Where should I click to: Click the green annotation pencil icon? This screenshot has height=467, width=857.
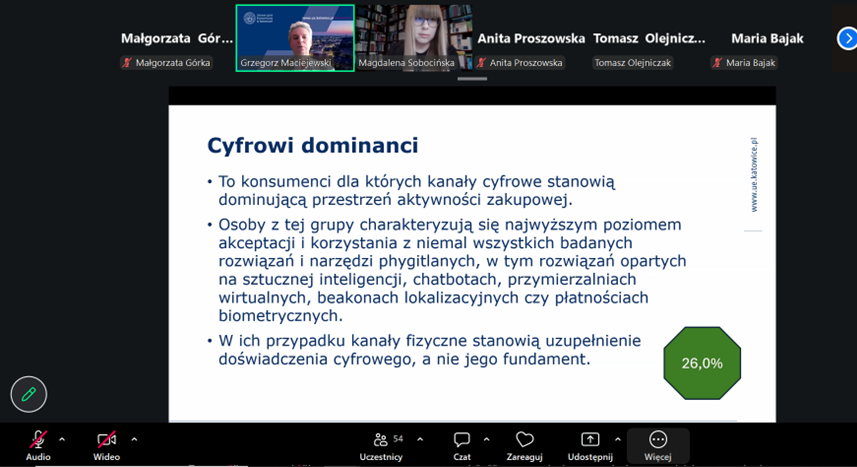[x=29, y=394]
